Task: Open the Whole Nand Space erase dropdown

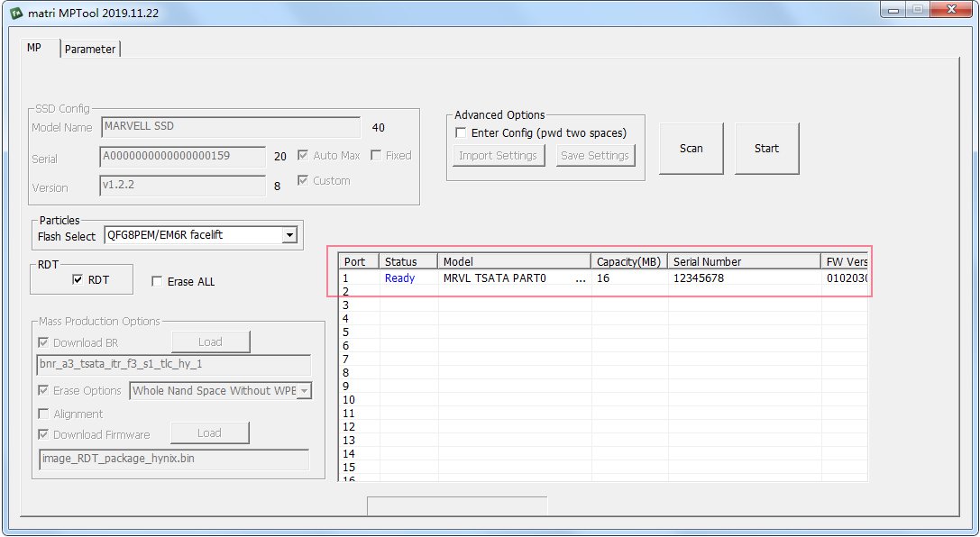Action: point(304,391)
